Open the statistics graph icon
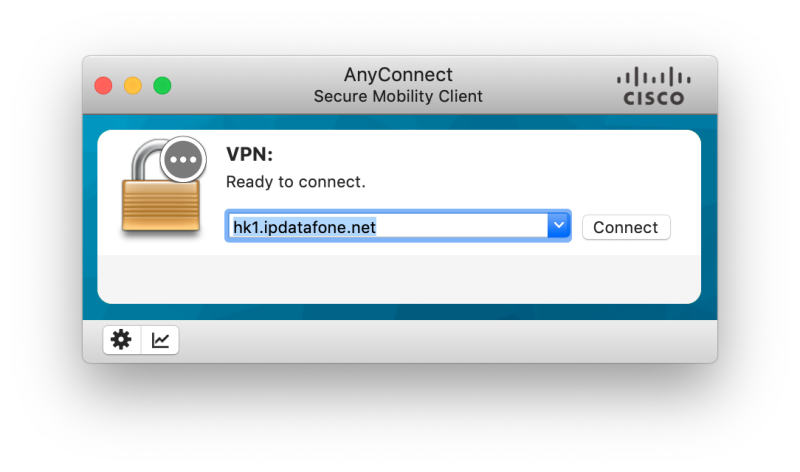800x472 pixels. 160,340
